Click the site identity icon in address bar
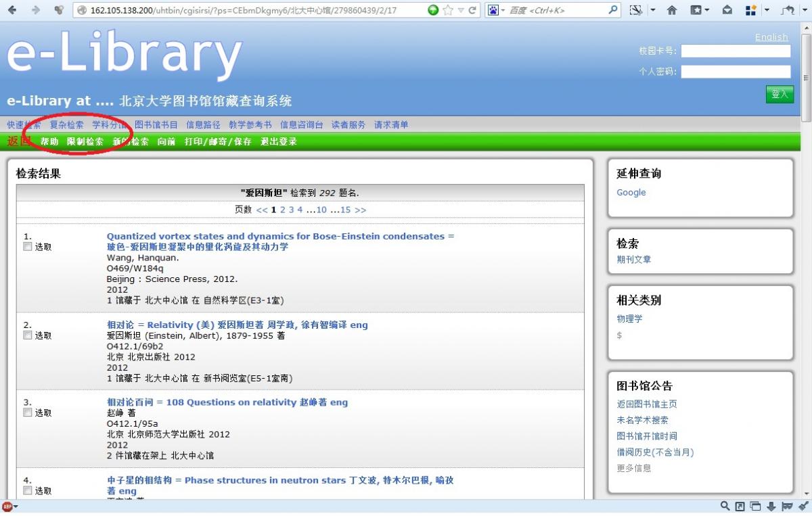This screenshot has width=812, height=516. coord(82,10)
